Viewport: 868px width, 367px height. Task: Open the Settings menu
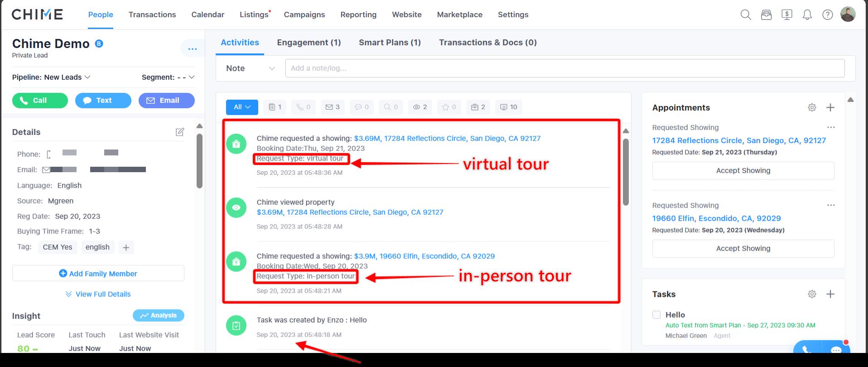point(513,14)
